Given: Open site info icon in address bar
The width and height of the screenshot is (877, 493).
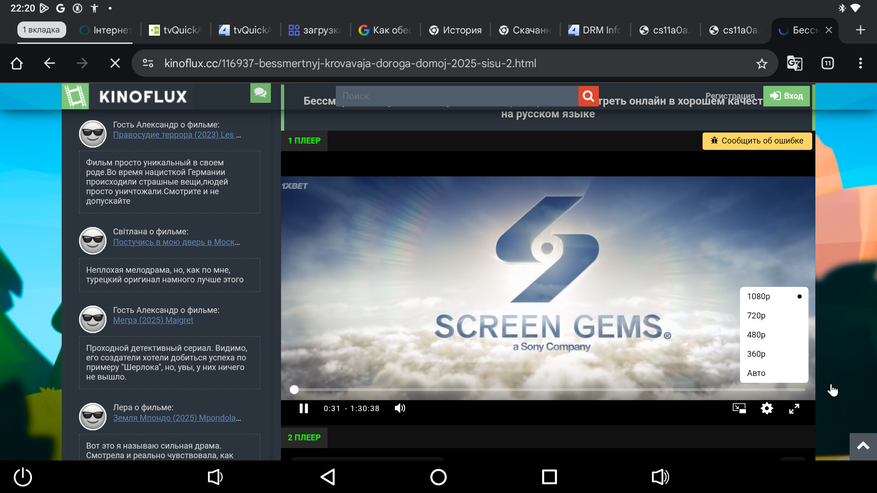Looking at the screenshot, I should click(x=148, y=64).
